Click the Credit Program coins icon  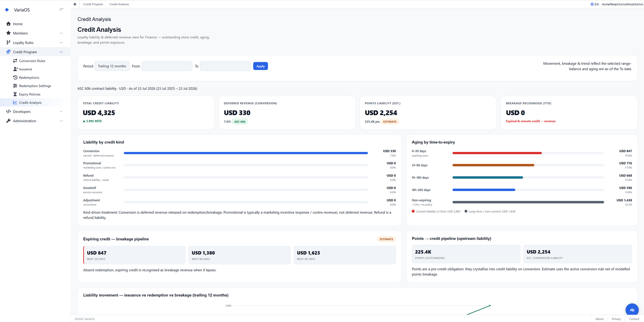pyautogui.click(x=9, y=52)
